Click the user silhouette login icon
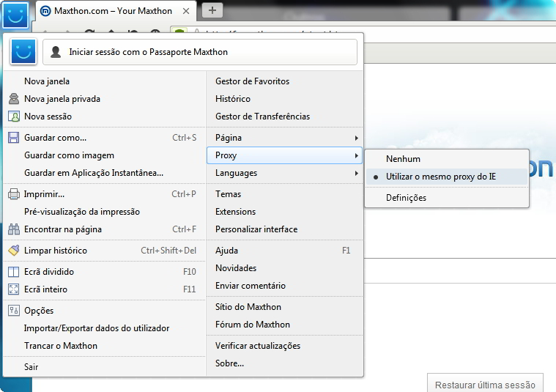This screenshot has width=556, height=392. tap(56, 52)
